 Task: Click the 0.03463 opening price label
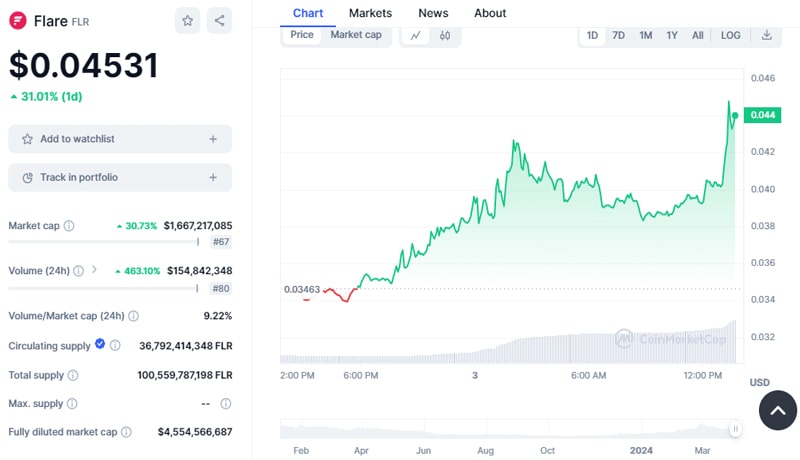[302, 289]
